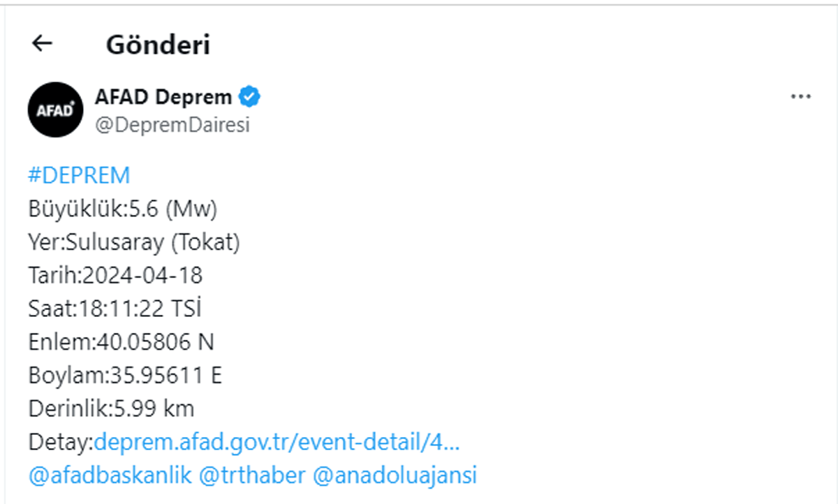Open the AFAD profile avatar
The height and width of the screenshot is (504, 838).
[x=55, y=110]
